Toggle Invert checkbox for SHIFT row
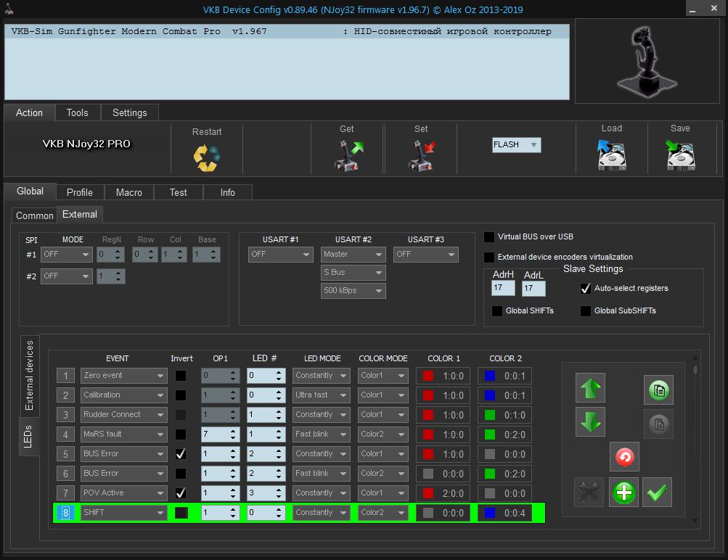The image size is (728, 560). [x=181, y=513]
